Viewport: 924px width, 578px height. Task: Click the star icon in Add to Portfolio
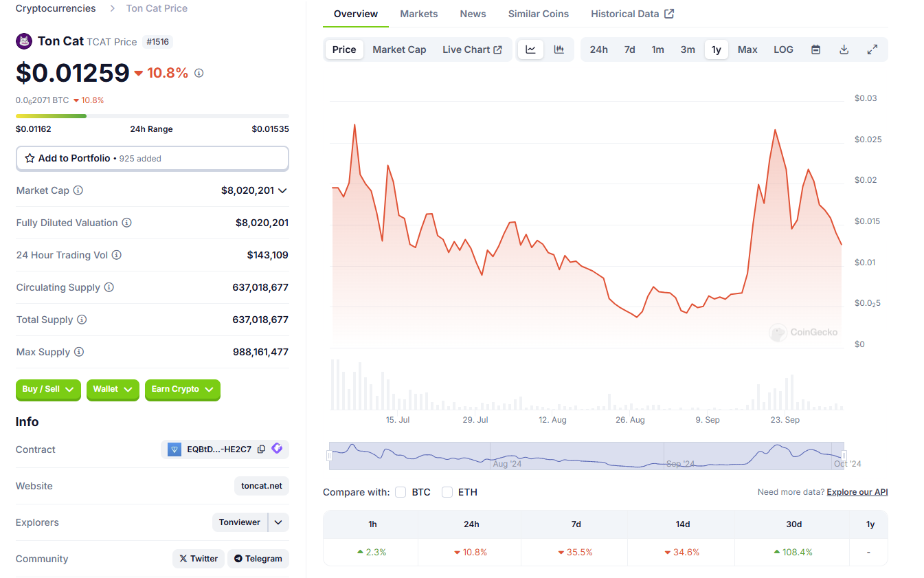pos(30,158)
